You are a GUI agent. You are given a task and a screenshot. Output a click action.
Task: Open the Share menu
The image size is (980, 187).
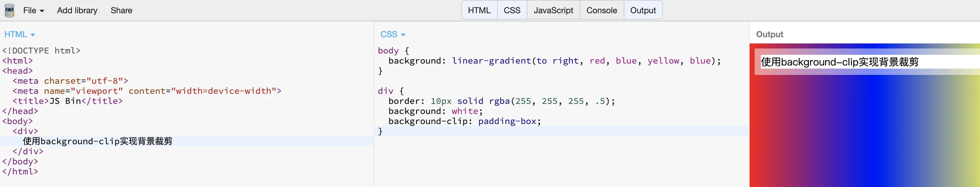121,10
